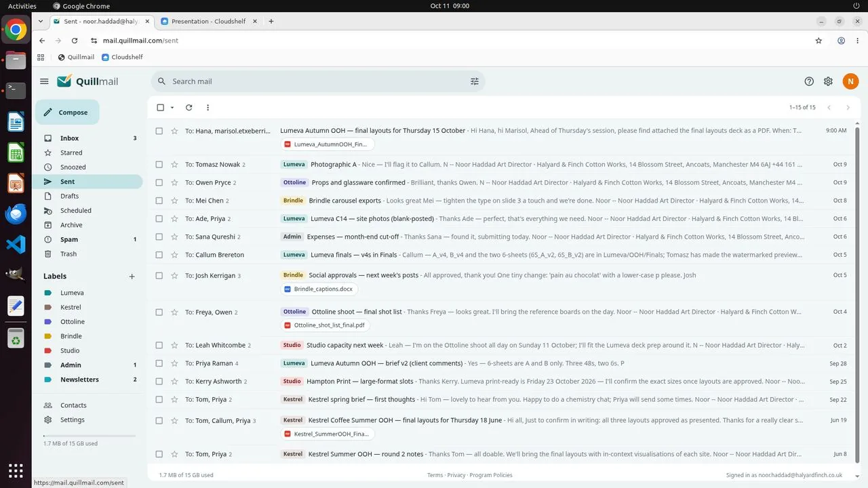
Task: Open the Privacy link in footer
Action: tap(456, 475)
